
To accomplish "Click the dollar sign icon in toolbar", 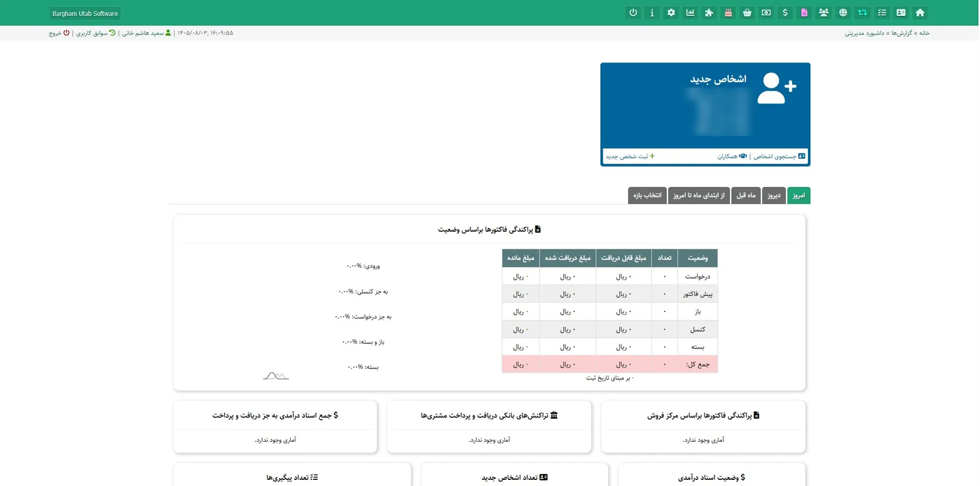I will pos(785,13).
